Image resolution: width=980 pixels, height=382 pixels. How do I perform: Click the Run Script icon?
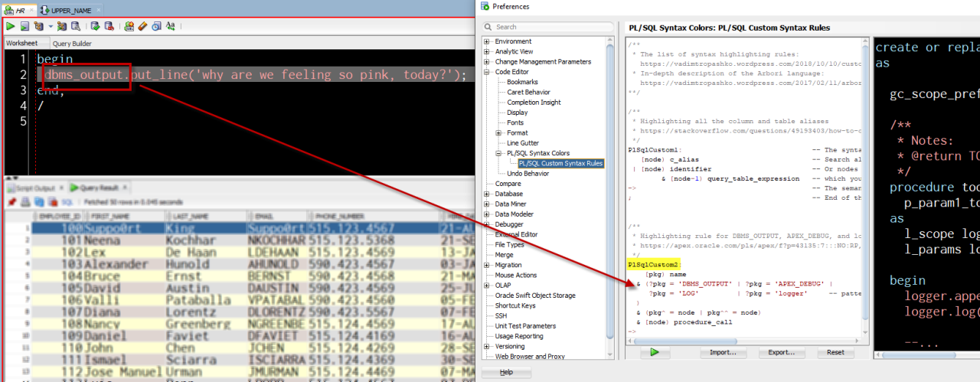coord(24,26)
